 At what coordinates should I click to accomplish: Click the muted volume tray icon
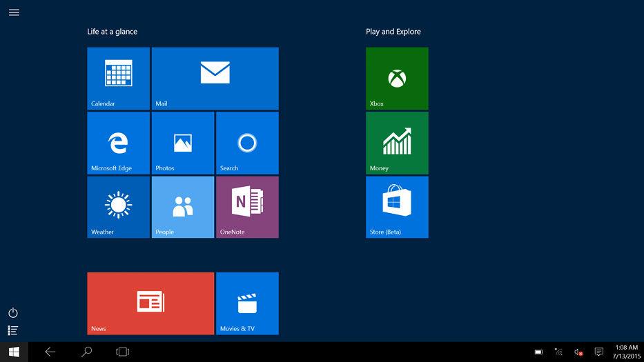click(x=578, y=352)
